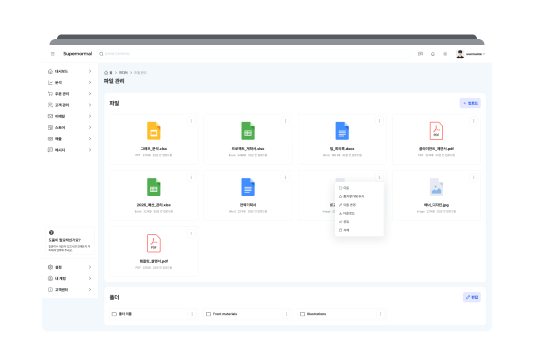This screenshot has height=360, width=534.
Task: Choose share in context menu
Action: [359, 222]
